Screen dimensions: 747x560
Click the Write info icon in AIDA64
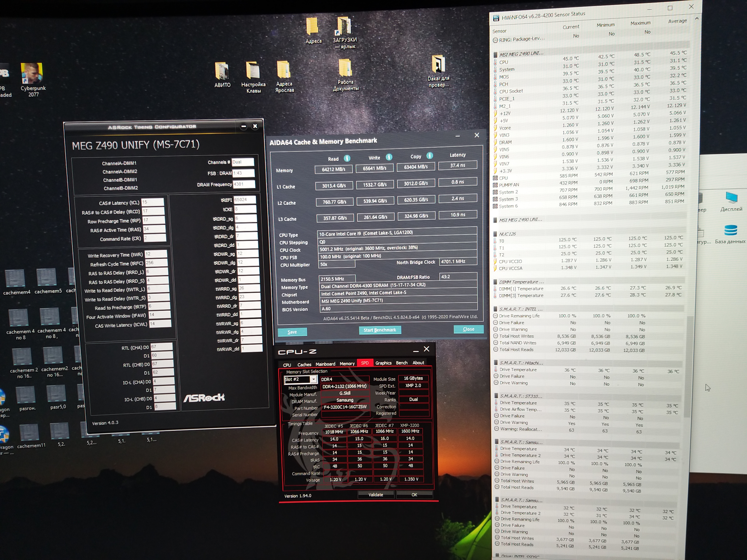[x=389, y=157]
